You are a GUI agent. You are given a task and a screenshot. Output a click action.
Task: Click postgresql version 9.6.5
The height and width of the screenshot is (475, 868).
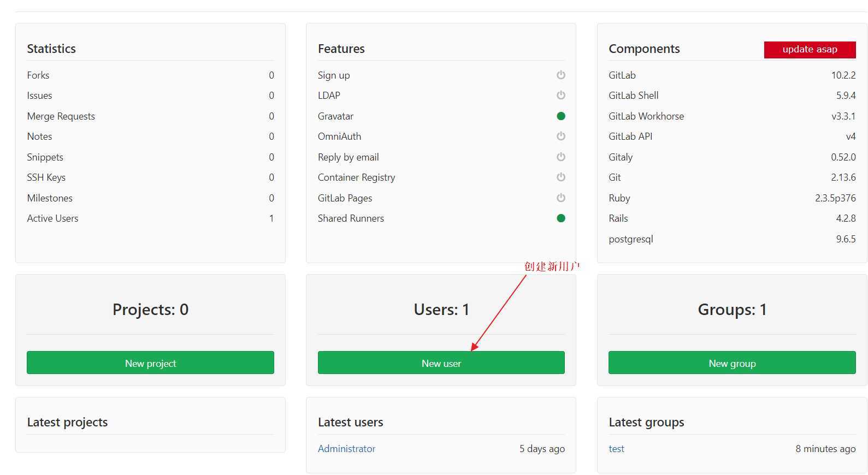tap(846, 239)
